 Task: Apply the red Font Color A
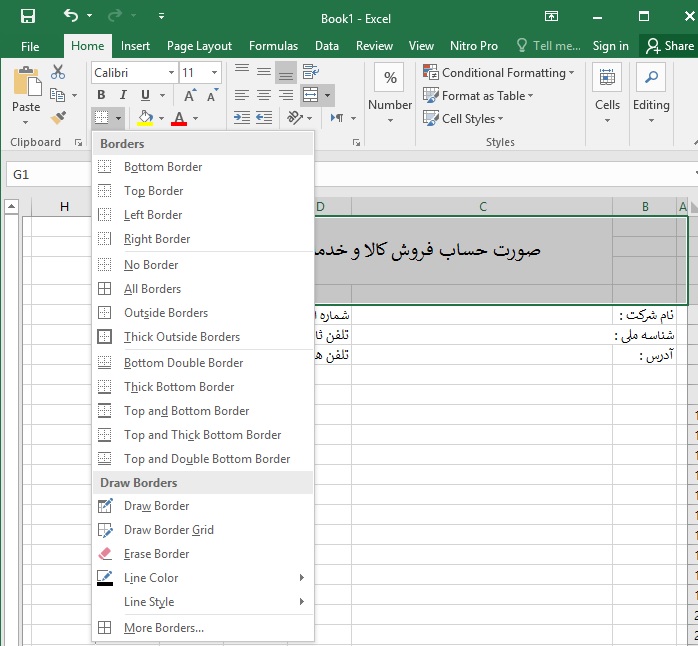pyautogui.click(x=179, y=118)
